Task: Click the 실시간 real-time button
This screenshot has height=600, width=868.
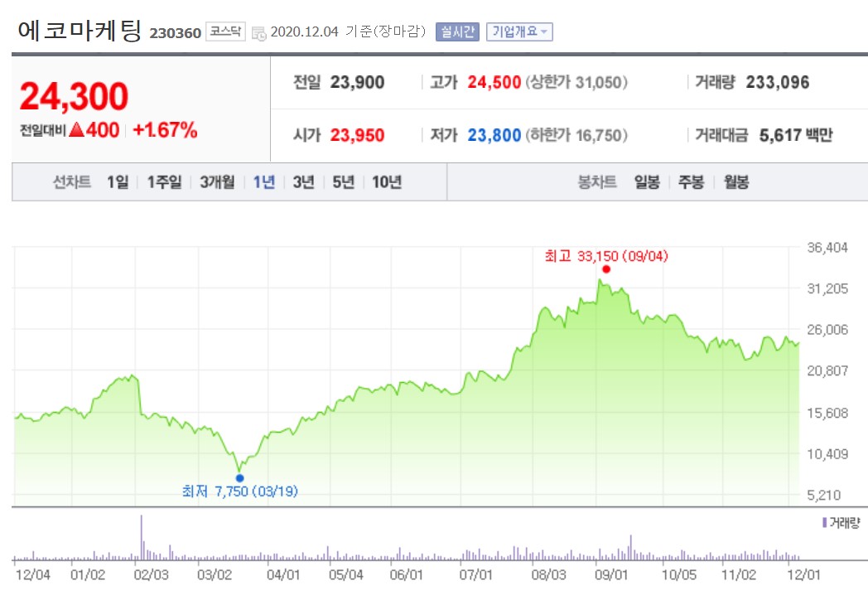Action: tap(457, 31)
